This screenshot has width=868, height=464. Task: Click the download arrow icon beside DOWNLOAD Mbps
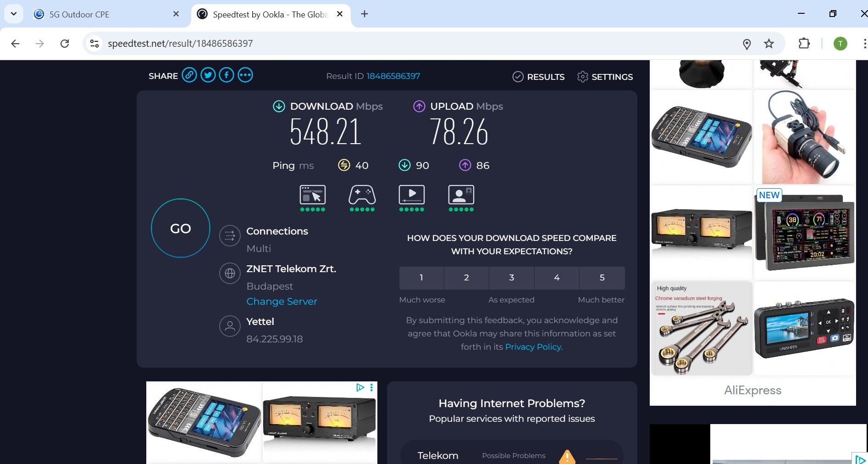pos(279,106)
